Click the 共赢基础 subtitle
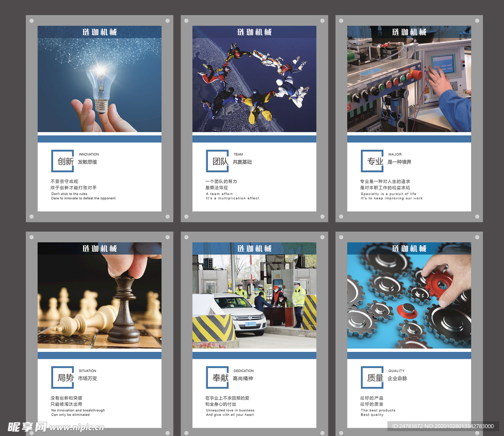Image resolution: width=504 pixels, height=436 pixels. pyautogui.click(x=242, y=162)
